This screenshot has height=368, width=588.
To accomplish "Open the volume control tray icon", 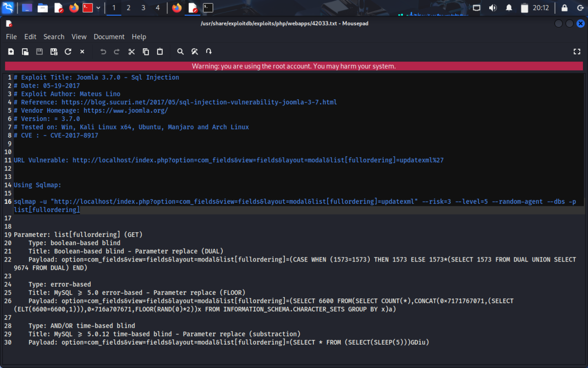I will tap(493, 8).
